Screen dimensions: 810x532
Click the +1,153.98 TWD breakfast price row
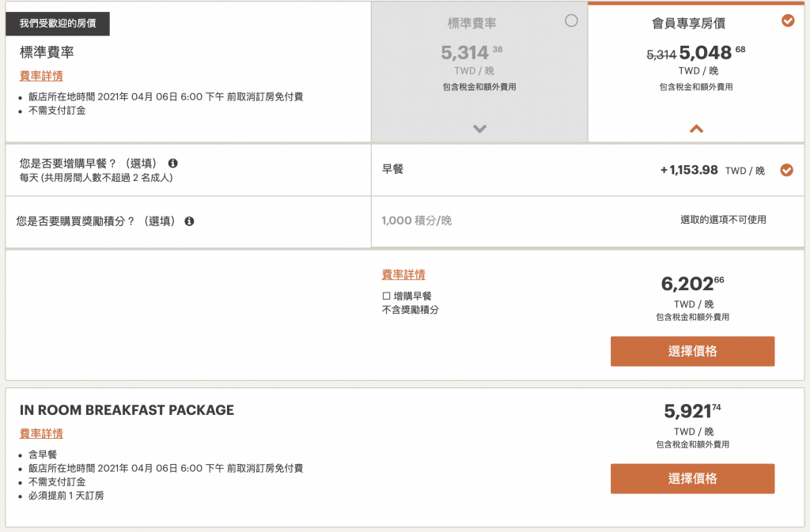click(588, 170)
